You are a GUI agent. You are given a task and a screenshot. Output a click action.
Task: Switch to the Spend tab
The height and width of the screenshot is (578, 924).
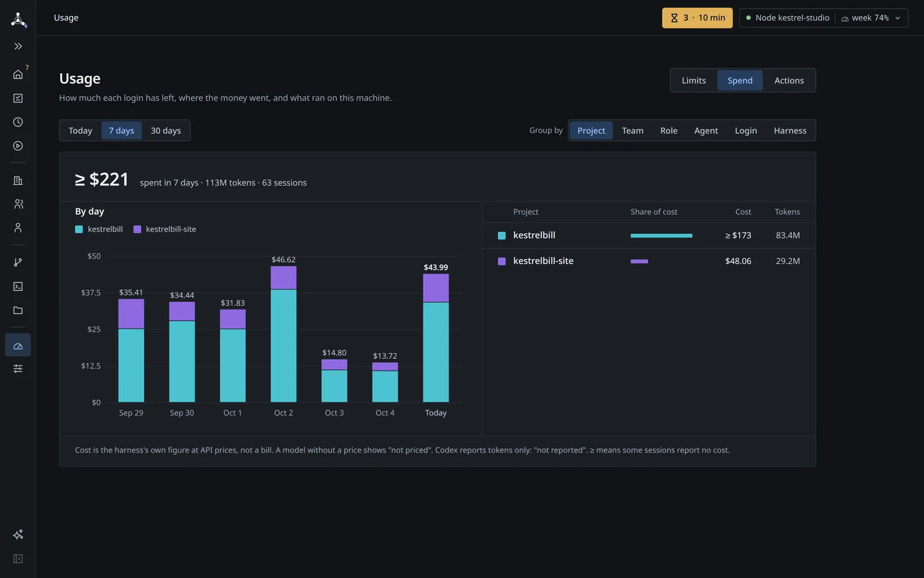tap(740, 80)
